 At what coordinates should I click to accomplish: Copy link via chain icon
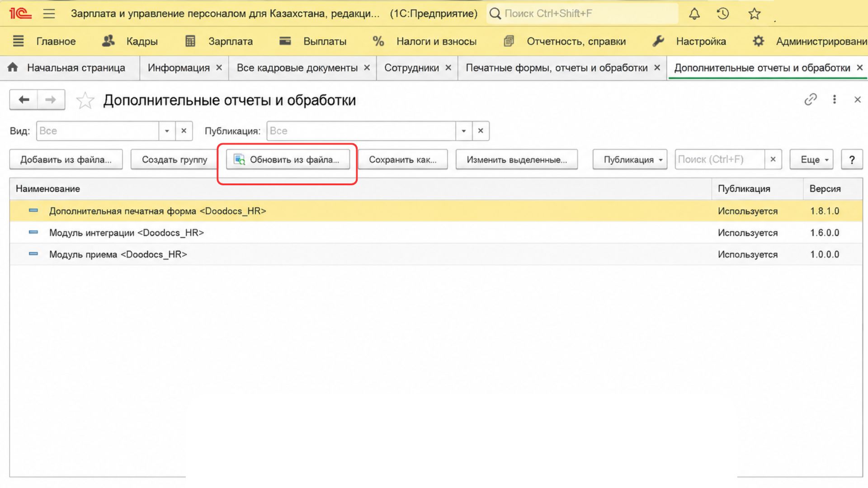coord(811,99)
